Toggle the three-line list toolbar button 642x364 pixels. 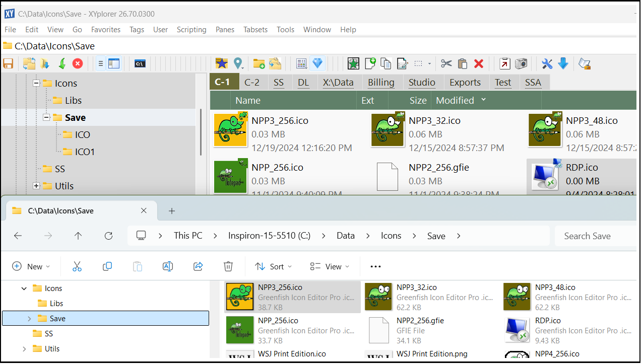coord(101,63)
